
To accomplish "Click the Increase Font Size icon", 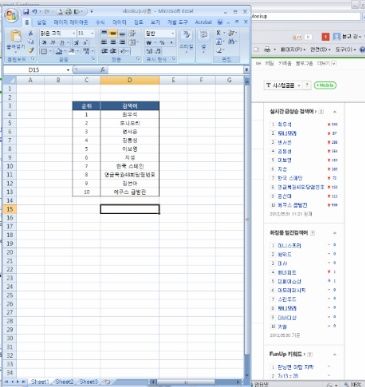I will click(x=77, y=43).
